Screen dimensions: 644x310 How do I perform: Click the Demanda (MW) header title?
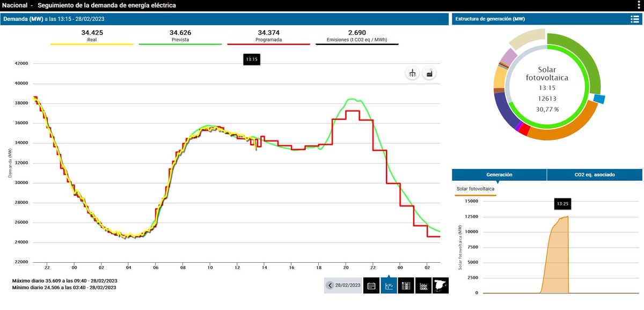pyautogui.click(x=23, y=19)
